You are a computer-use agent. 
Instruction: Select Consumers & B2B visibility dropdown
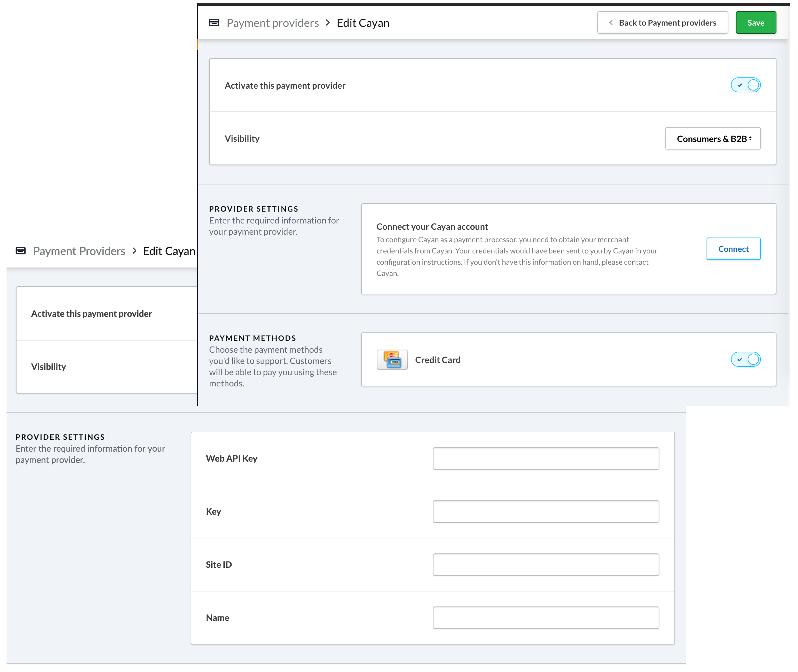click(x=712, y=138)
